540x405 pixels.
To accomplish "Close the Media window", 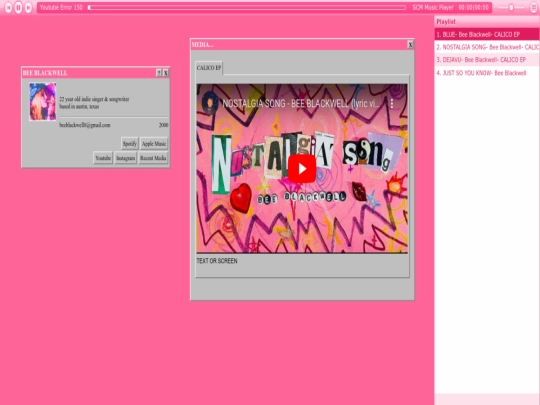I will coord(410,45).
